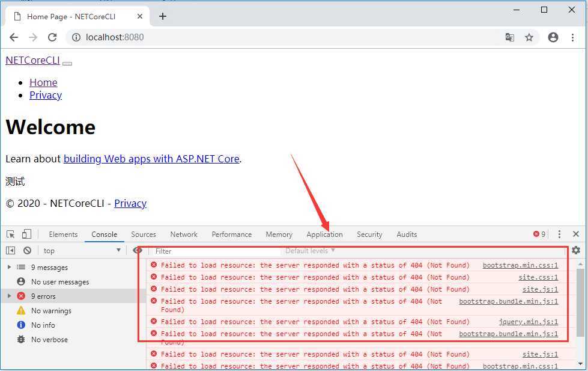Screen dimensions: 588x371
Task: Expand the 9 messages group
Action: click(x=10, y=267)
